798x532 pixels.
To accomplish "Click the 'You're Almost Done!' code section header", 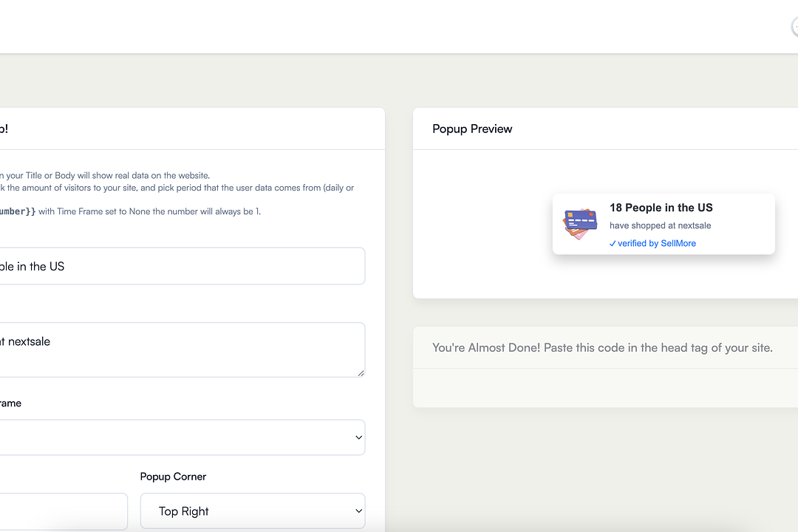I will (602, 347).
